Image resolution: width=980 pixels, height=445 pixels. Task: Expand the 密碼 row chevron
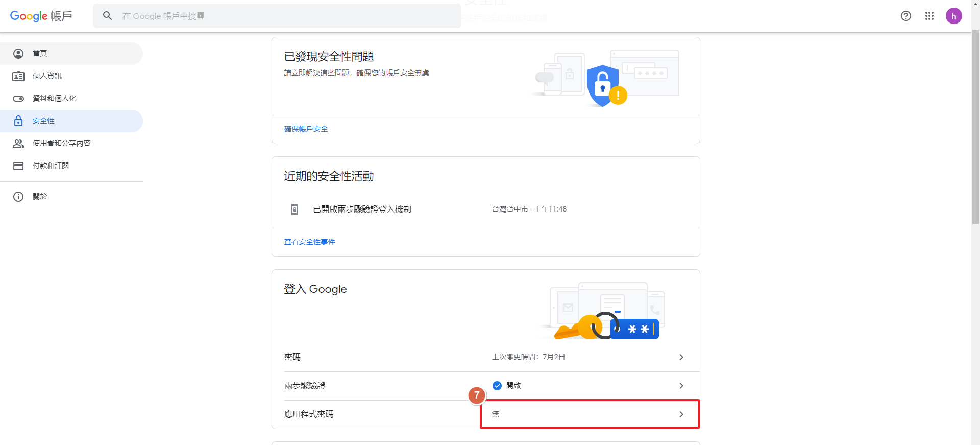pos(681,357)
